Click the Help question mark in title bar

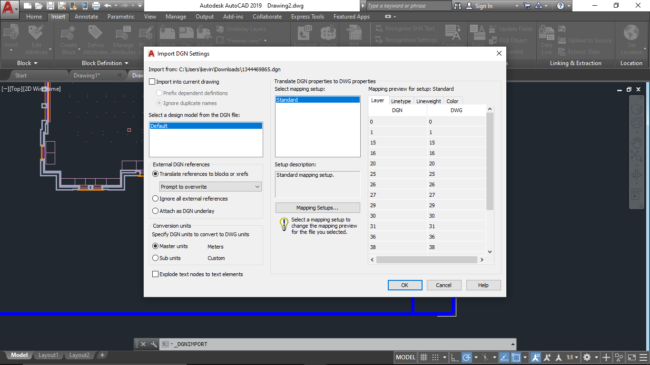click(x=560, y=6)
